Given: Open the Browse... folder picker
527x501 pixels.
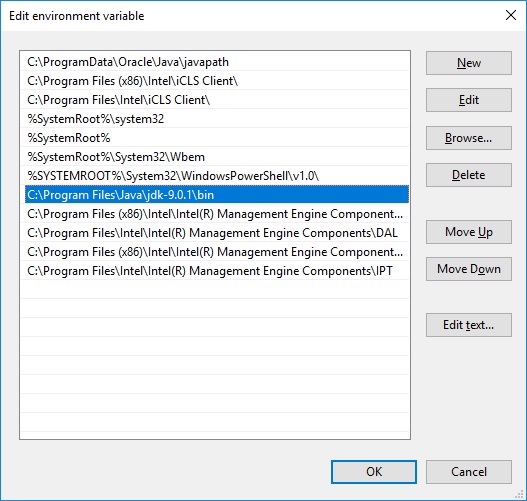Looking at the screenshot, I should pos(469,138).
